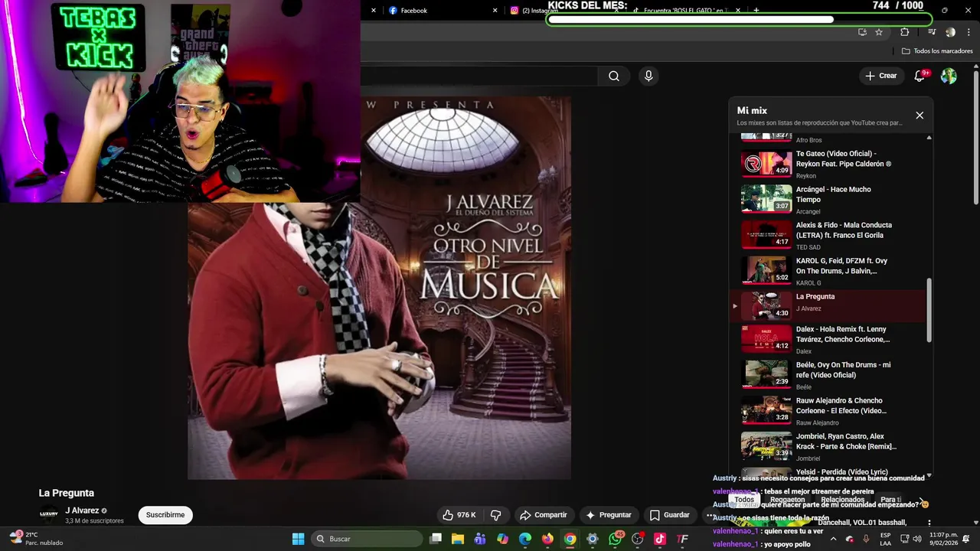Play Jombriel - Parte & Choke Remix
Screen dimensions: 980x551
point(828,447)
